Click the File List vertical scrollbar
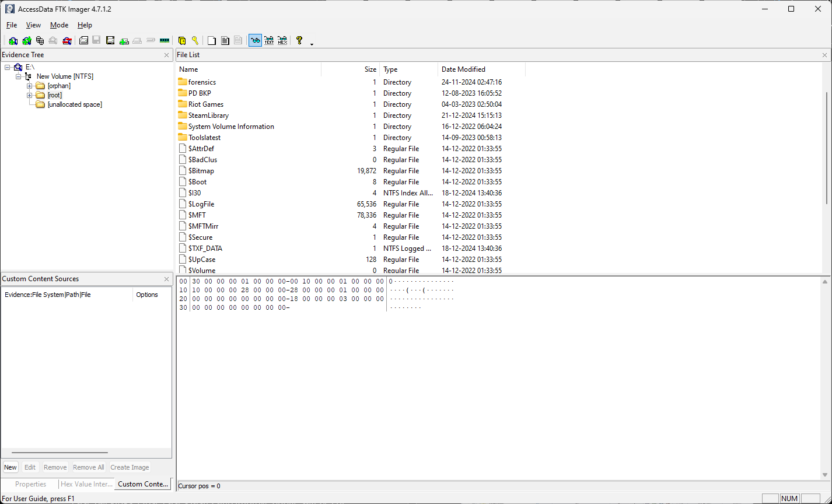This screenshot has height=504, width=832. point(826,147)
